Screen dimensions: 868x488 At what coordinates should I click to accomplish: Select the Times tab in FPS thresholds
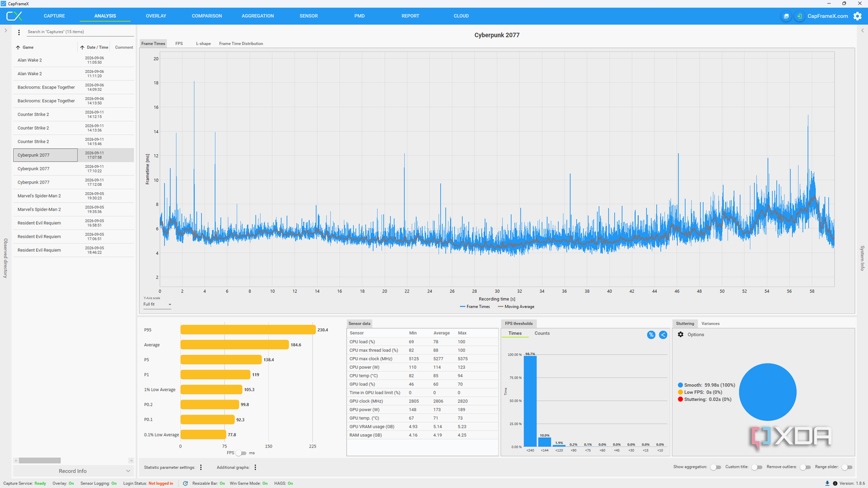[515, 333]
